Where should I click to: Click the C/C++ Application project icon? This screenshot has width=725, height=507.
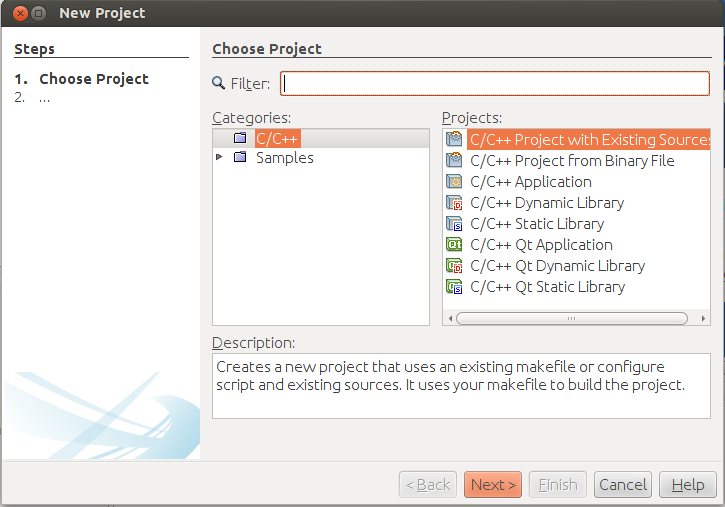pos(455,182)
